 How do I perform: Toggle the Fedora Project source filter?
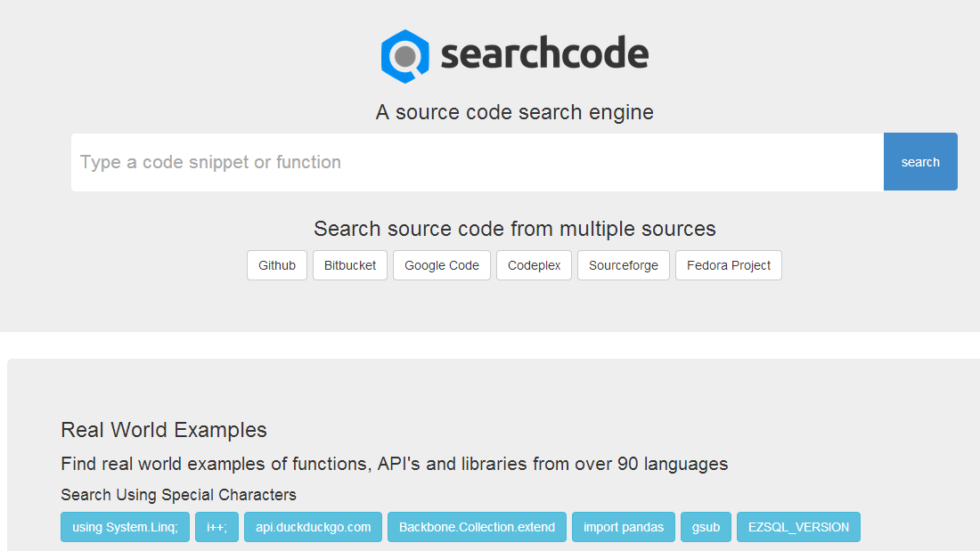(x=729, y=265)
